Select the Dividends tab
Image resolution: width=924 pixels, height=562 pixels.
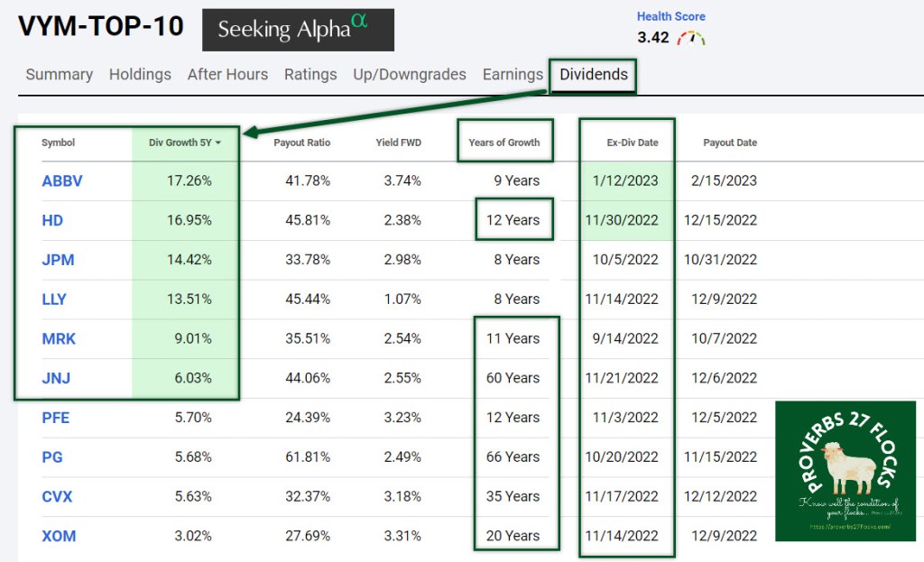tap(594, 75)
